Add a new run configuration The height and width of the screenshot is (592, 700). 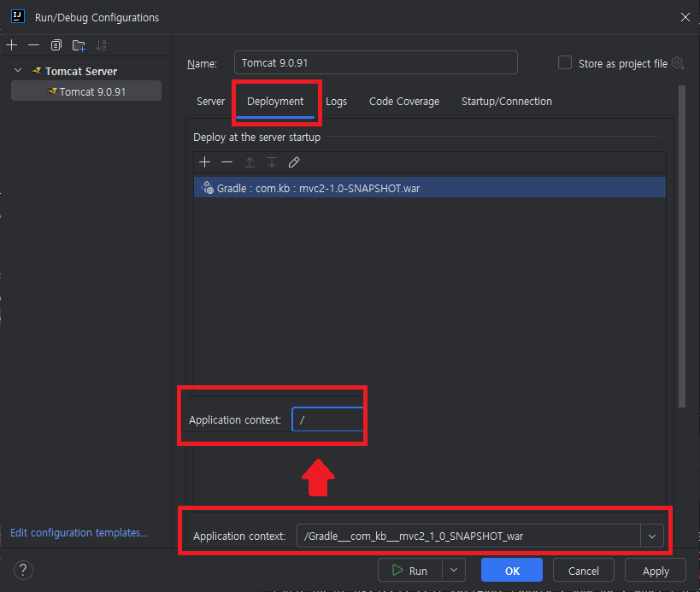pyautogui.click(x=12, y=45)
